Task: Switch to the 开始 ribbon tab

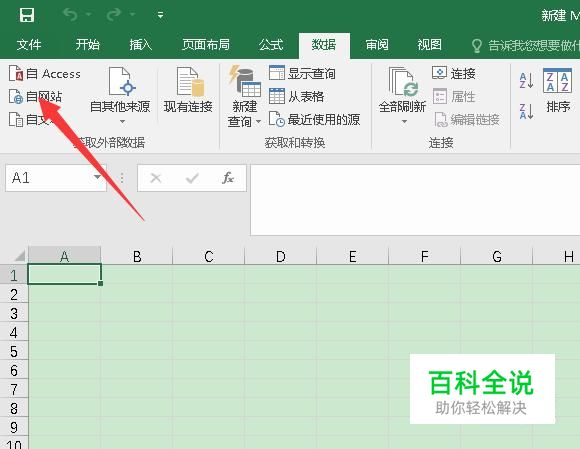Action: [x=87, y=45]
